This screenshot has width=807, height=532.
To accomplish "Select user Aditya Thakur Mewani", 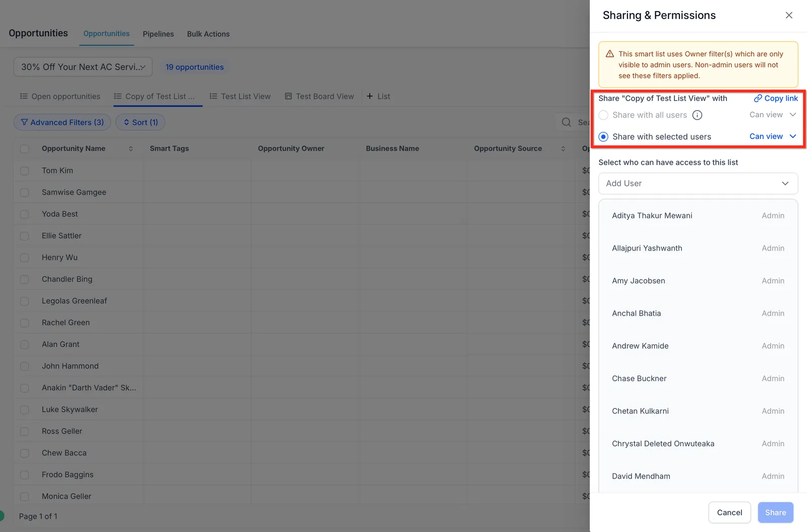I will 698,216.
